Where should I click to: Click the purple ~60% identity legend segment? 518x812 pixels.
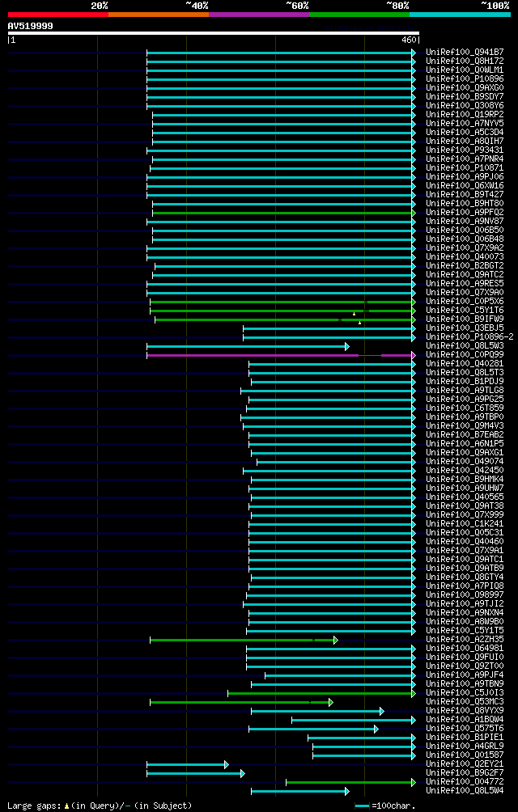259,14
